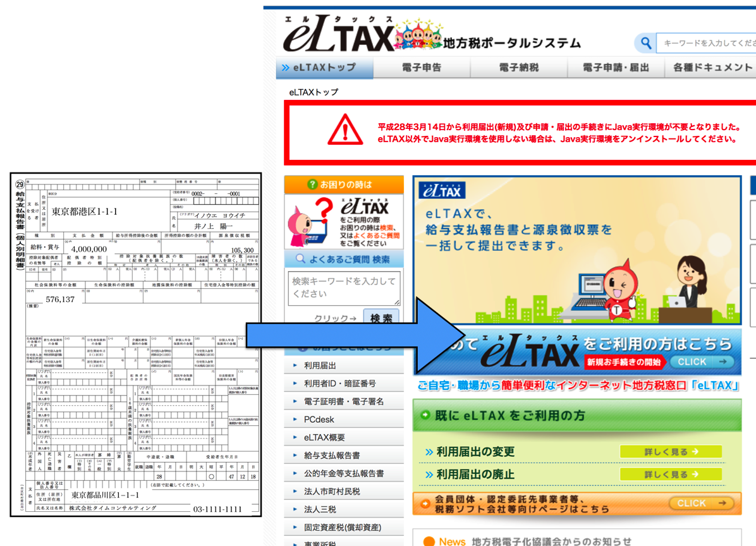Click the 東京都品川区1-1-1 payer address
The width and height of the screenshot is (756, 546).
pyautogui.click(x=105, y=495)
